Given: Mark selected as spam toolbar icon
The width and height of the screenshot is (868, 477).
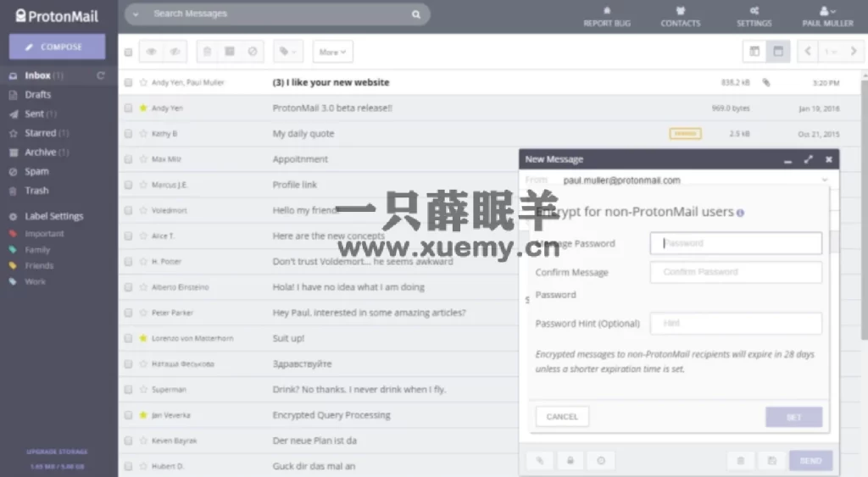Looking at the screenshot, I should pos(253,52).
